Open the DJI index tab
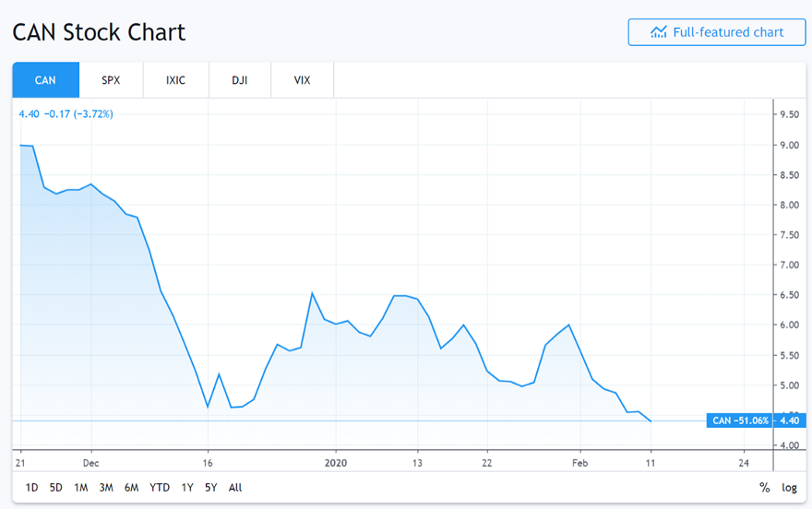812x509 pixels. pyautogui.click(x=240, y=80)
